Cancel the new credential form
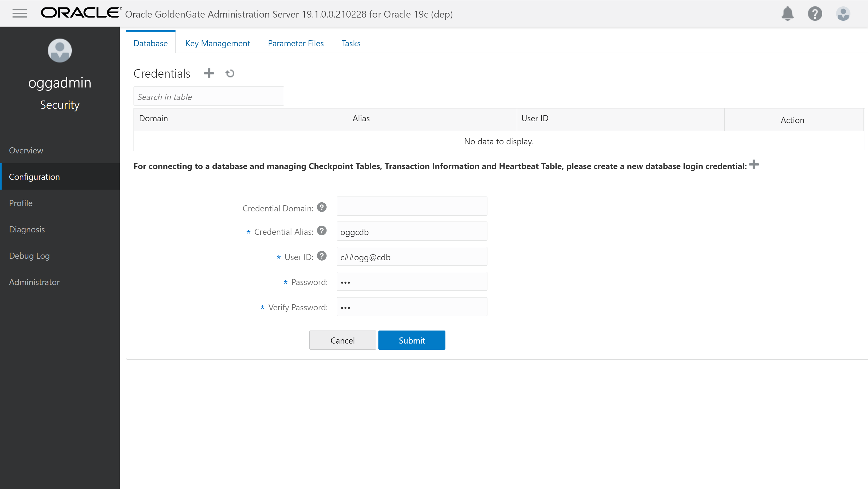 pos(342,340)
